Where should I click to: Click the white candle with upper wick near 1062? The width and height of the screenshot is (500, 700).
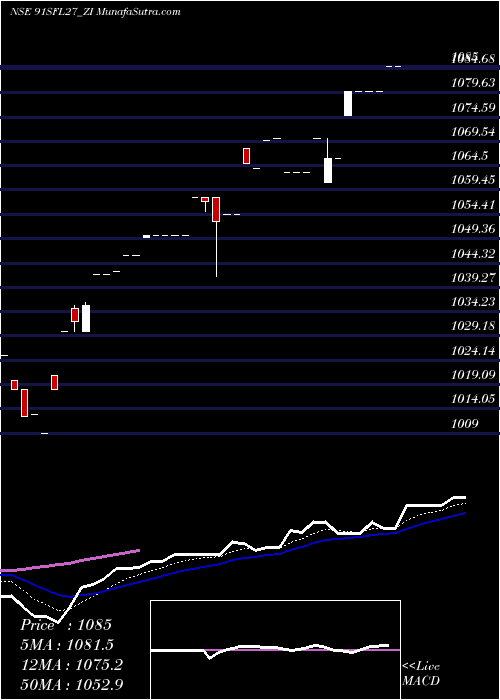(328, 161)
